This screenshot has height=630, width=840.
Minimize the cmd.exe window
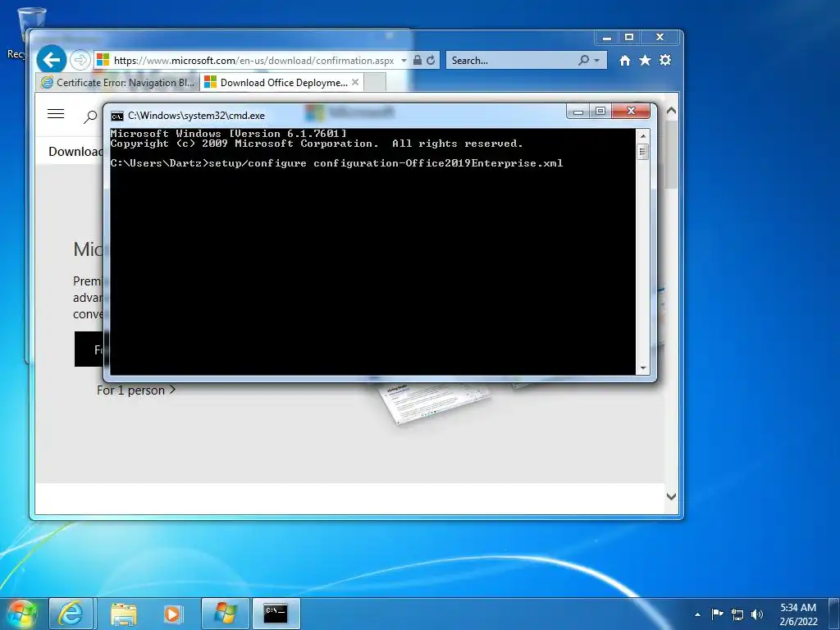[x=577, y=112]
